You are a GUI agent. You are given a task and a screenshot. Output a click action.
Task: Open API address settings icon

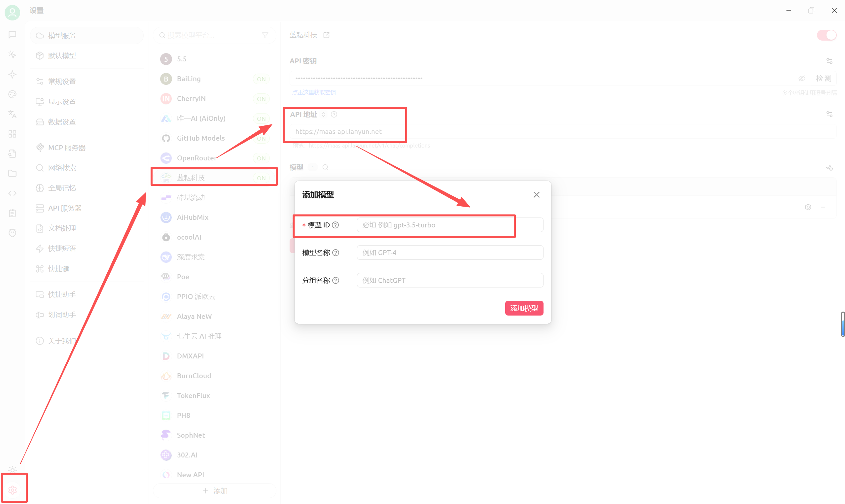pyautogui.click(x=829, y=115)
